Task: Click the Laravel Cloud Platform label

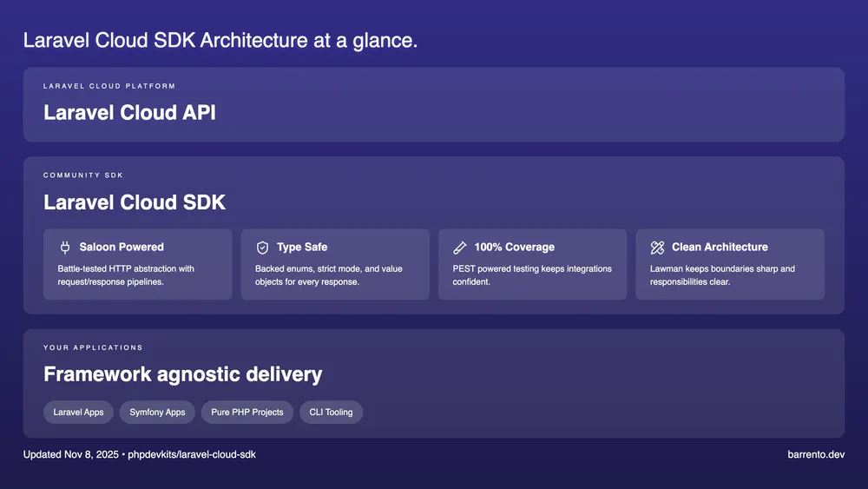Action: tap(109, 86)
